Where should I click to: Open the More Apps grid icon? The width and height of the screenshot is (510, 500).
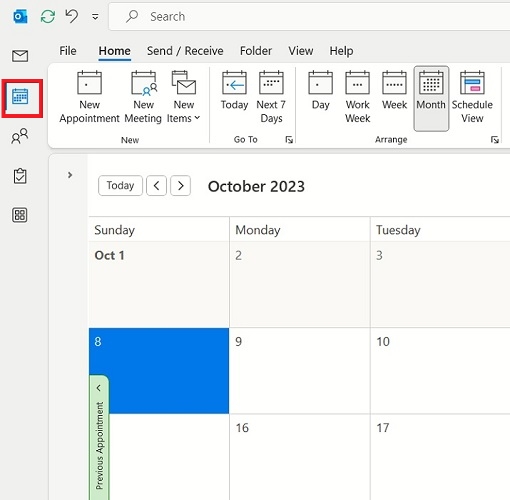(20, 215)
